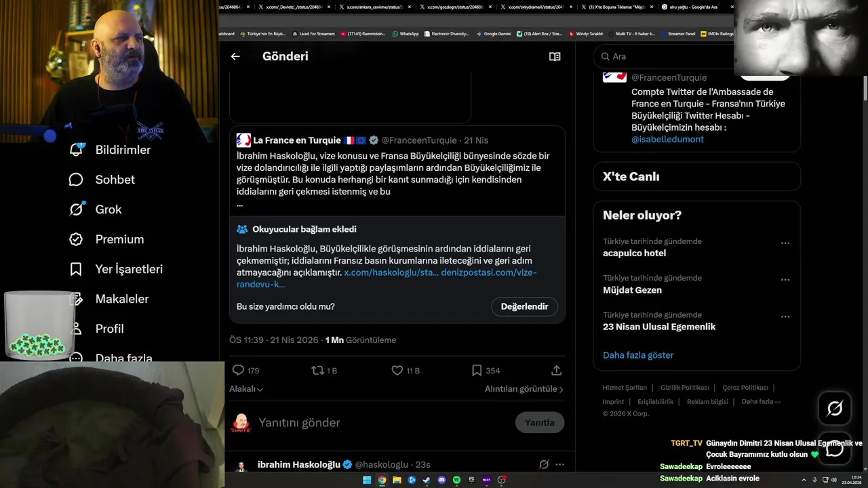Viewport: 868px width, 488px height.
Task: Open Profil in the sidebar
Action: pos(99,329)
